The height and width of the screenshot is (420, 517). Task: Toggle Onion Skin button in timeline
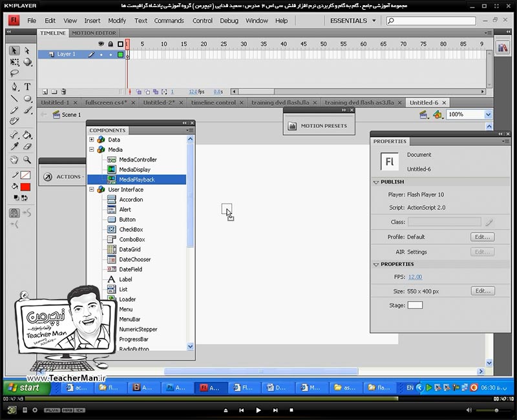point(139,92)
